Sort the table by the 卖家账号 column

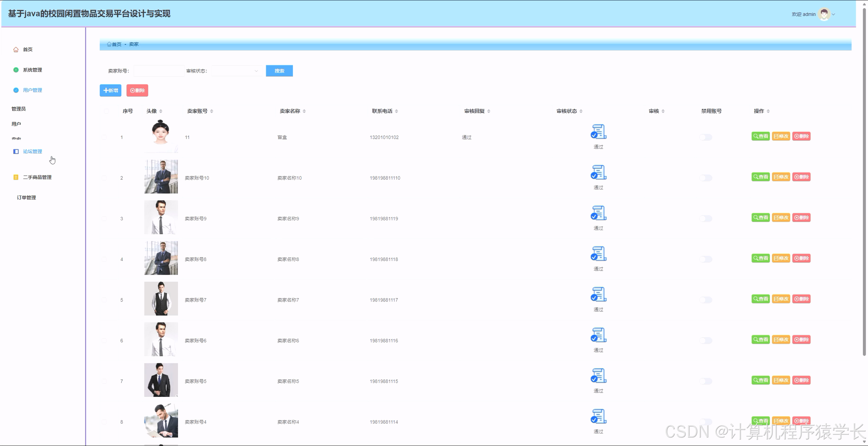(x=212, y=111)
